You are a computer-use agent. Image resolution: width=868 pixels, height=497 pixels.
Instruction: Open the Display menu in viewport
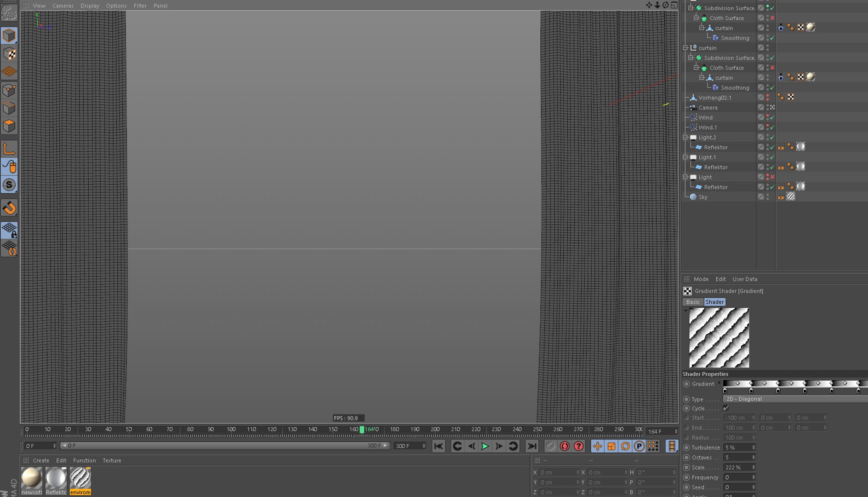[90, 6]
